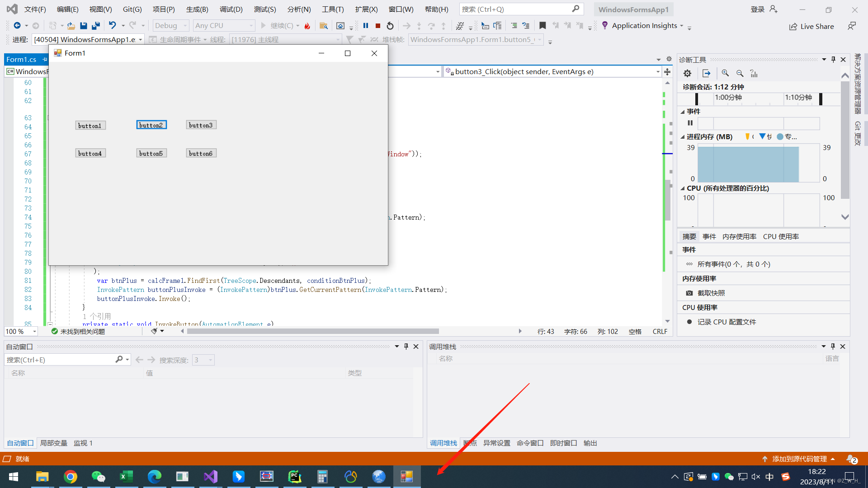
Task: Zoom in on the diagnostic timeline
Action: click(x=725, y=73)
